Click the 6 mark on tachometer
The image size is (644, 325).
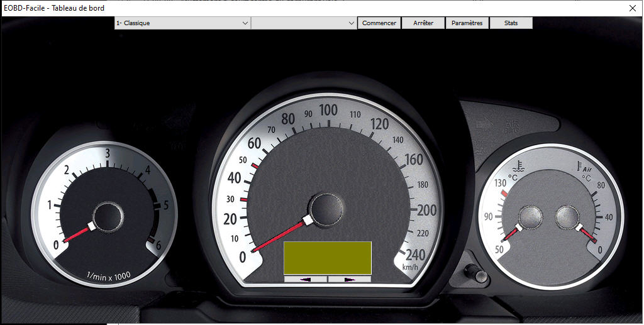tap(158, 245)
